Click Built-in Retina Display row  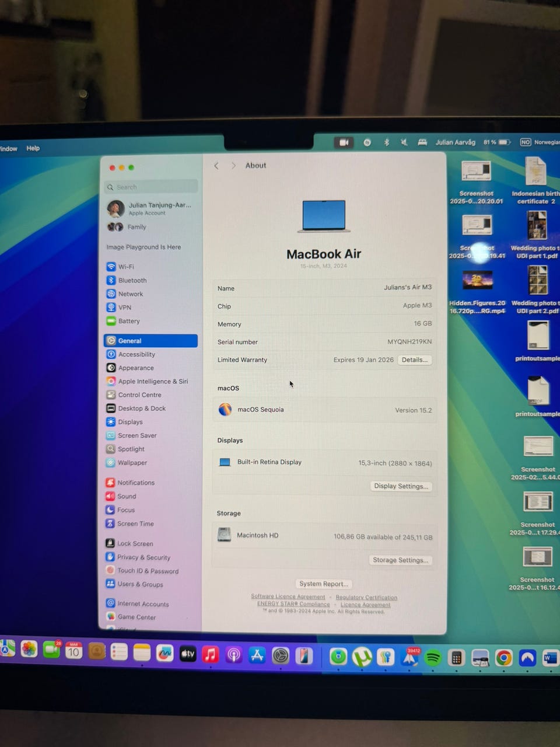coord(325,463)
